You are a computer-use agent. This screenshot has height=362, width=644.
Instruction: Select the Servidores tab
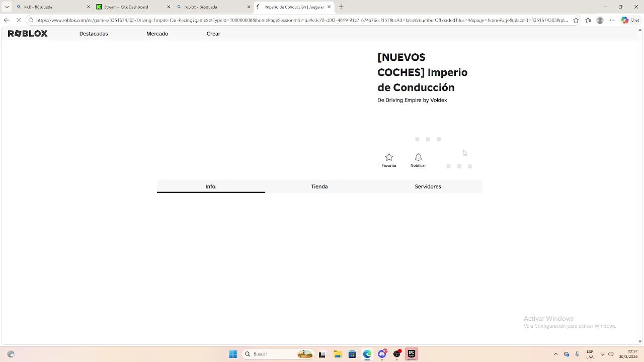[428, 187]
